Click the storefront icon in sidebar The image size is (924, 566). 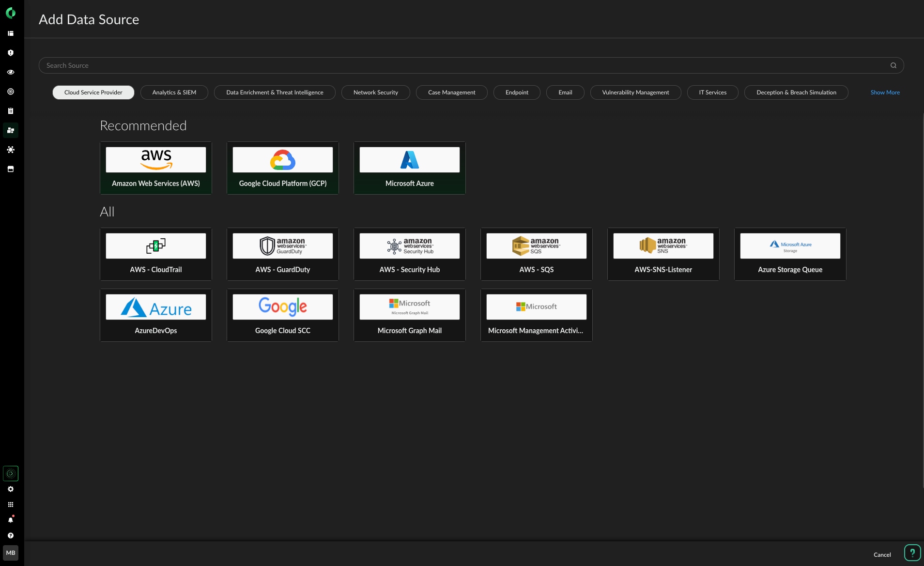(x=11, y=169)
